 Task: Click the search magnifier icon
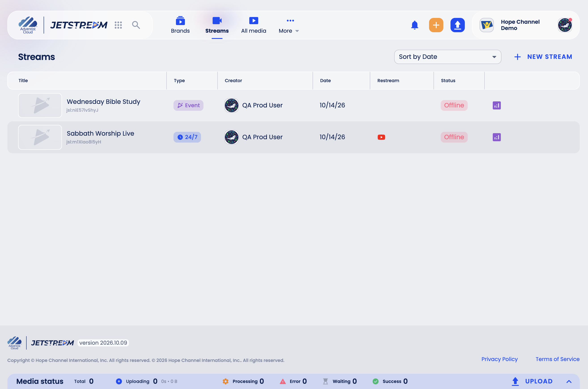[136, 25]
